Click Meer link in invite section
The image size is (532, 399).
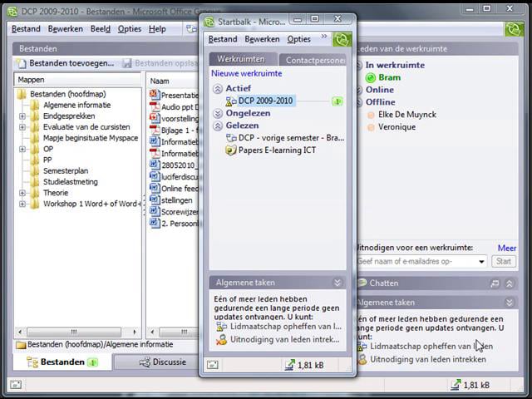pyautogui.click(x=507, y=248)
